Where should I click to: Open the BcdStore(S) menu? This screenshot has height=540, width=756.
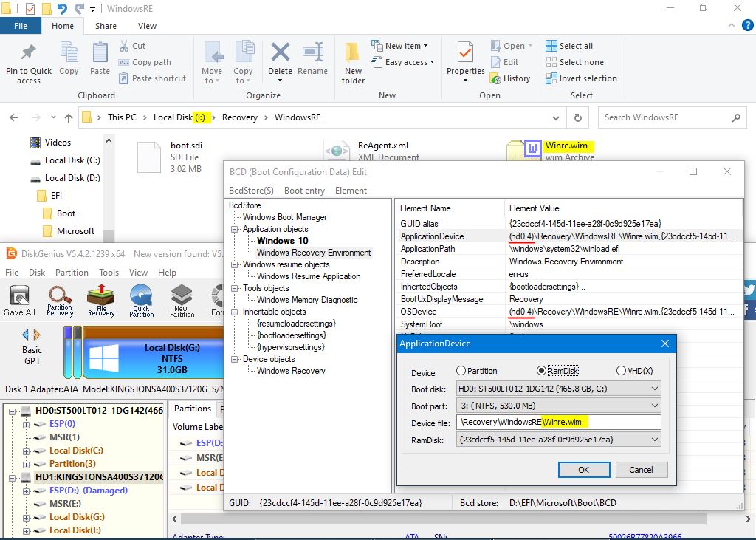coord(251,191)
